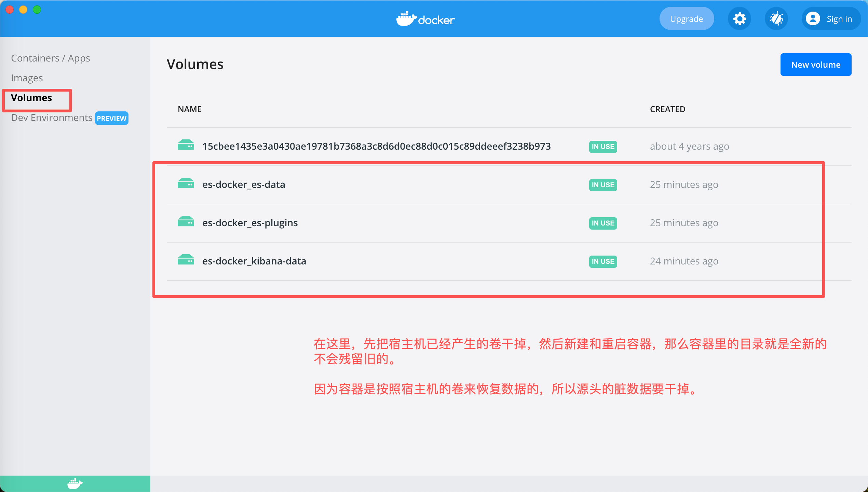The height and width of the screenshot is (492, 868).
Task: Open Containers / Apps section
Action: click(x=51, y=58)
